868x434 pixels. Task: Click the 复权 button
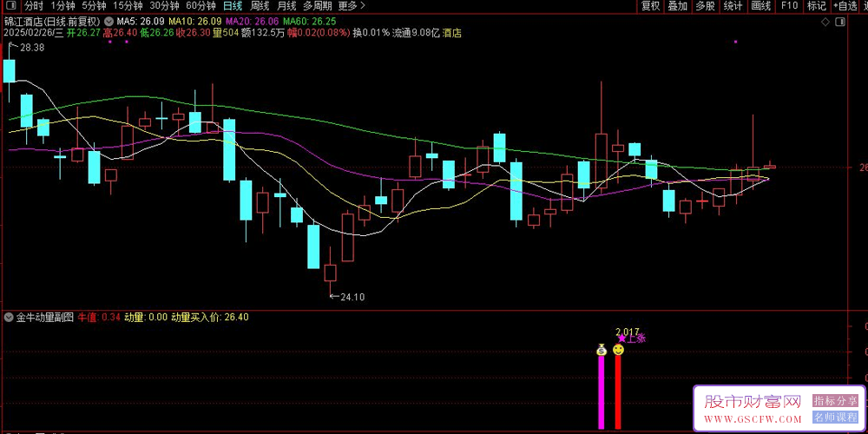click(x=650, y=6)
